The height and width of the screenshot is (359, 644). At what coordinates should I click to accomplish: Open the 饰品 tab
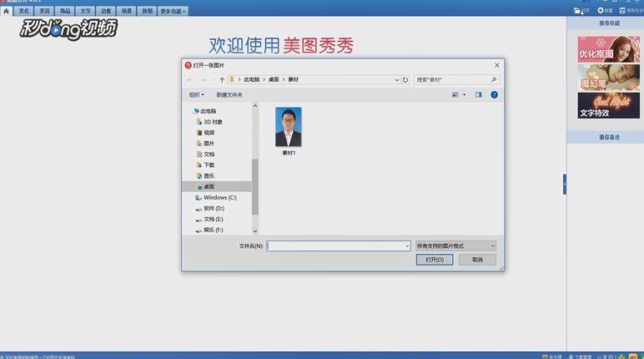[x=65, y=11]
